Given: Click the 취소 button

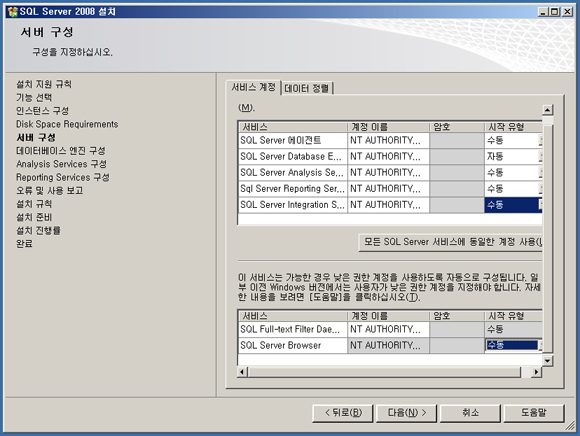Looking at the screenshot, I should tap(470, 413).
